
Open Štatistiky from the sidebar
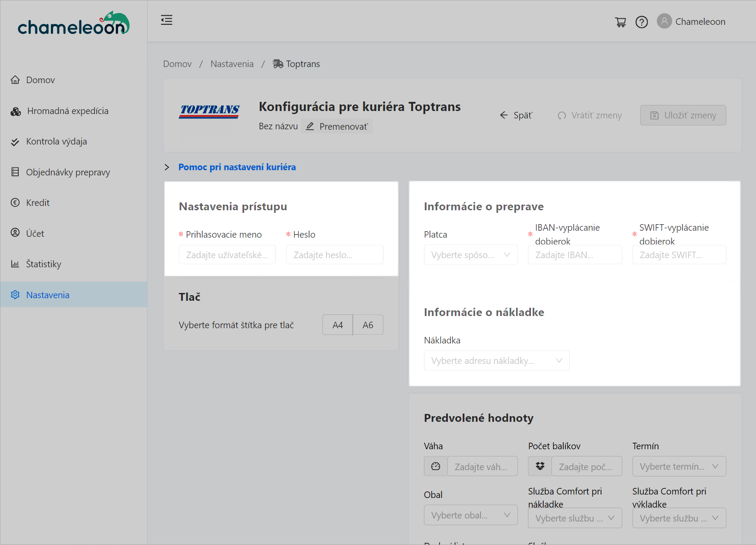click(44, 264)
